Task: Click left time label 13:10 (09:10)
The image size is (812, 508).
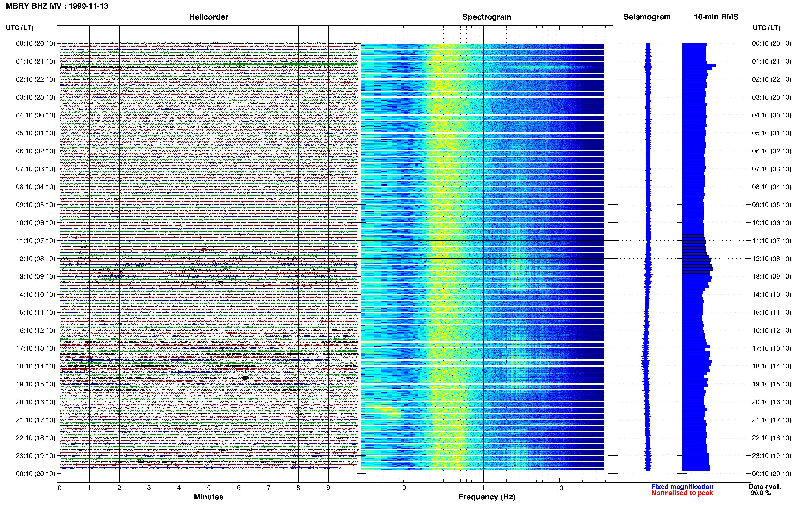Action: click(x=35, y=276)
